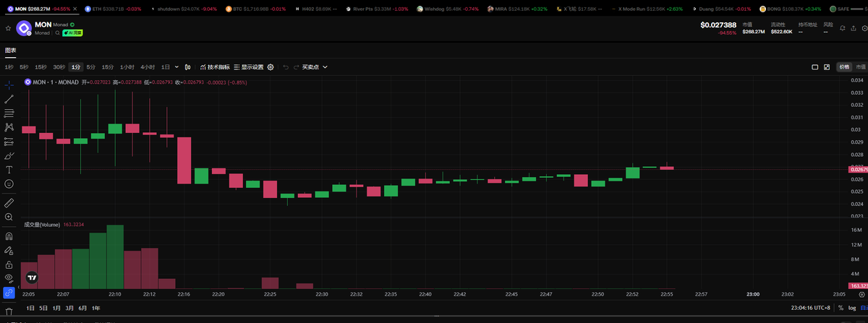
Task: Delete drawings with trash icon
Action: (9, 311)
